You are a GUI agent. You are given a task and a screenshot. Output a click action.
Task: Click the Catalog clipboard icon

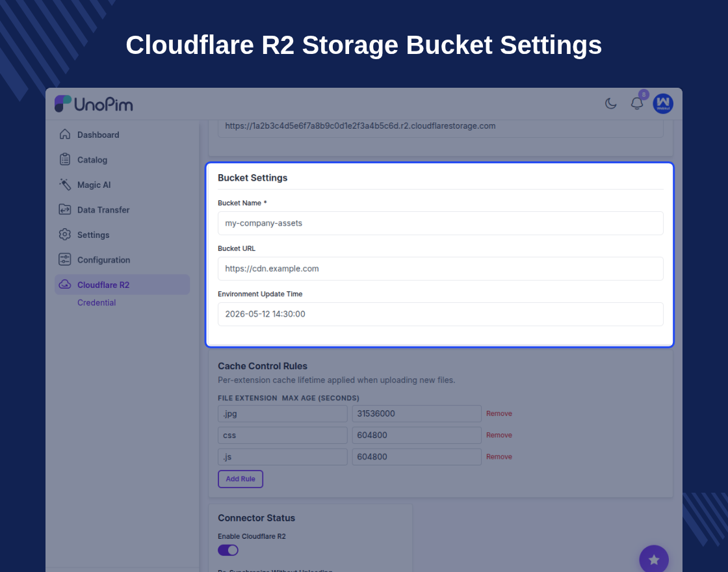click(65, 159)
